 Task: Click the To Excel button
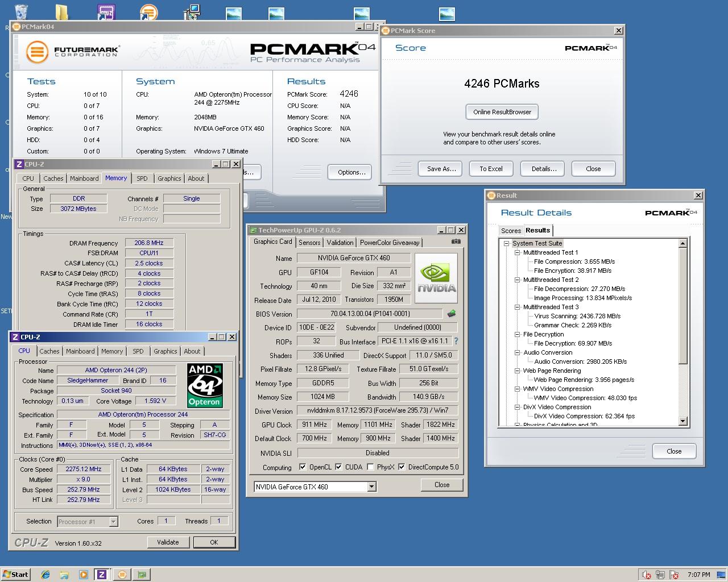click(x=491, y=169)
